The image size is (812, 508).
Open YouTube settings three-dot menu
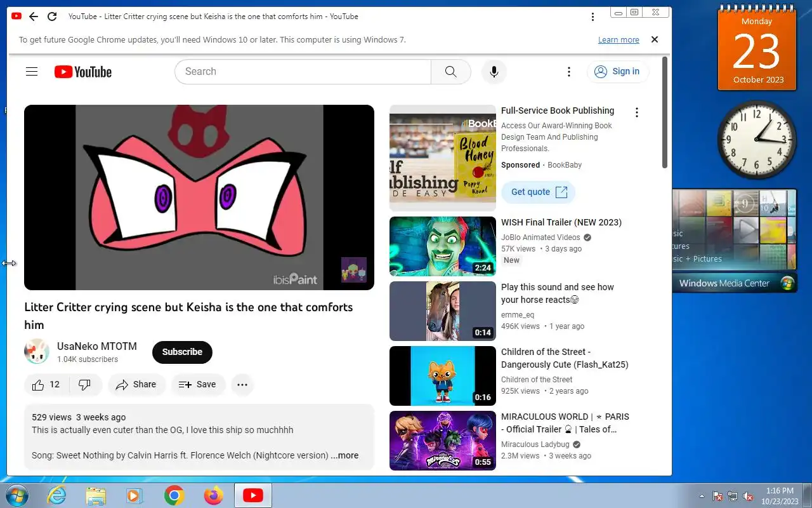[569, 72]
